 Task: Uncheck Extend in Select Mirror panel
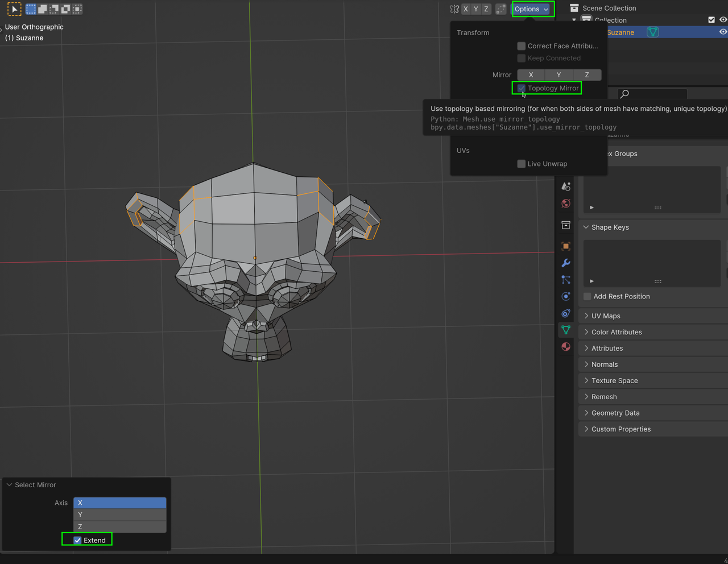click(x=77, y=540)
